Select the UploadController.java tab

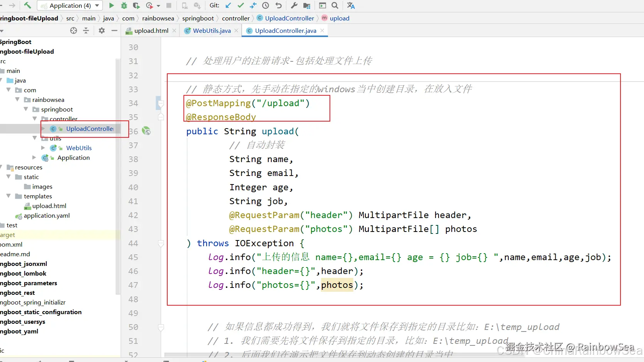click(x=286, y=30)
